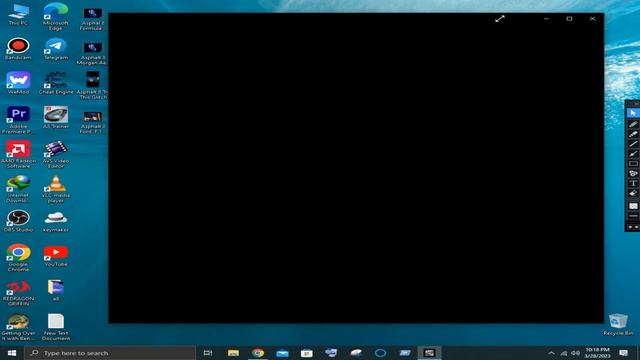Viewport: 640px width, 360px height.
Task: Select WeMod desktop shortcut
Action: click(x=18, y=83)
